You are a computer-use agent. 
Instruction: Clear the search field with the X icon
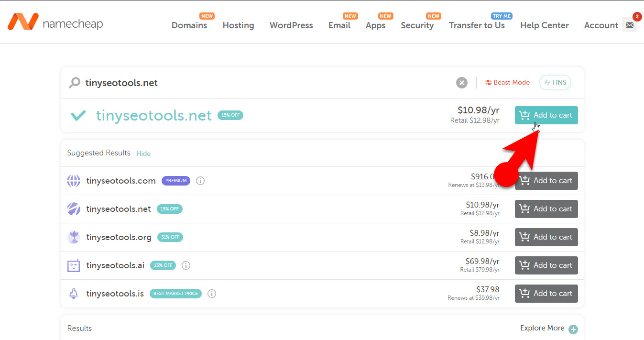click(461, 83)
